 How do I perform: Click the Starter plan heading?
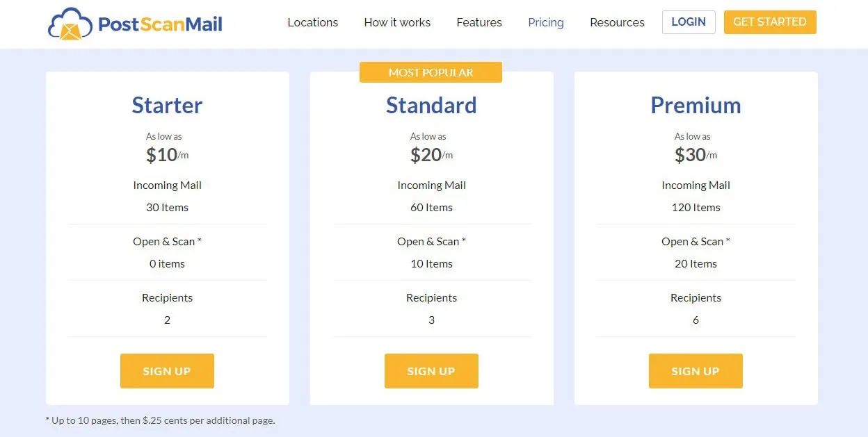click(x=167, y=106)
